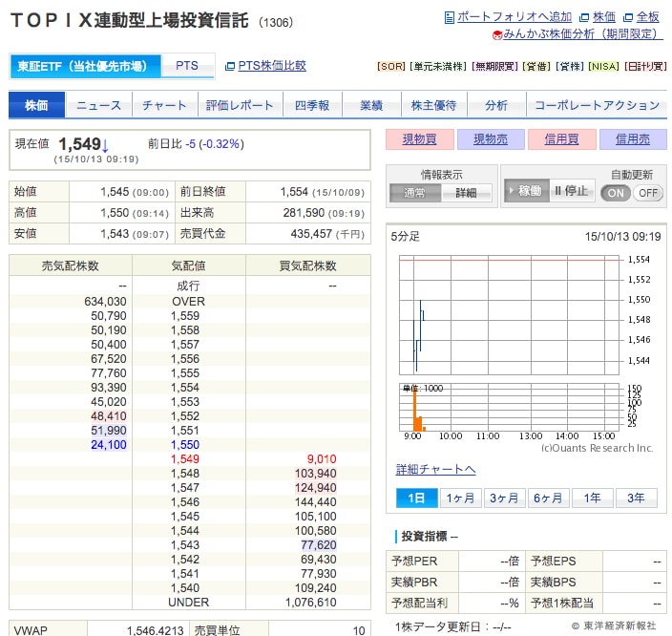Image resolution: width=672 pixels, height=636 pixels.
Task: Click the 1,548 price row
Action: (x=190, y=474)
